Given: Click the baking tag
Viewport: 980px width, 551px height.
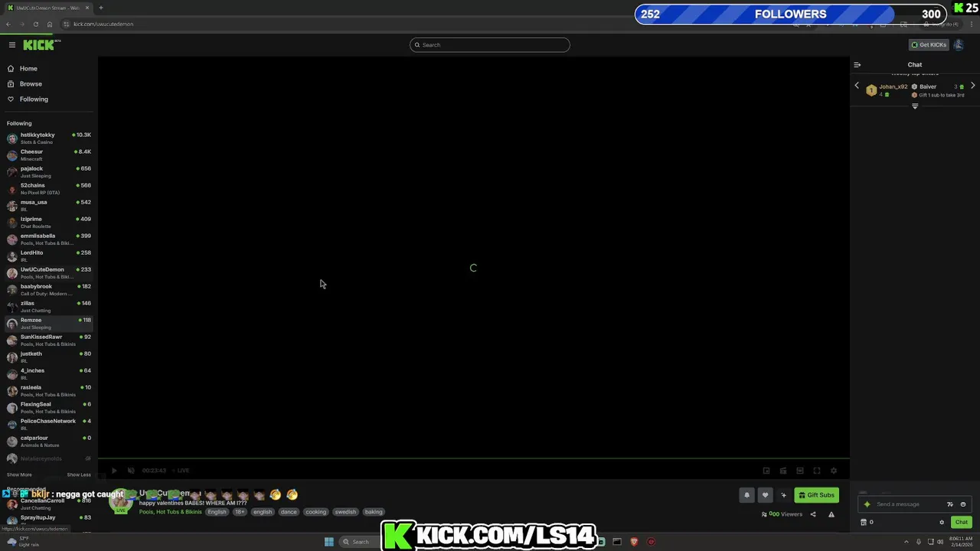Looking at the screenshot, I should (x=374, y=512).
